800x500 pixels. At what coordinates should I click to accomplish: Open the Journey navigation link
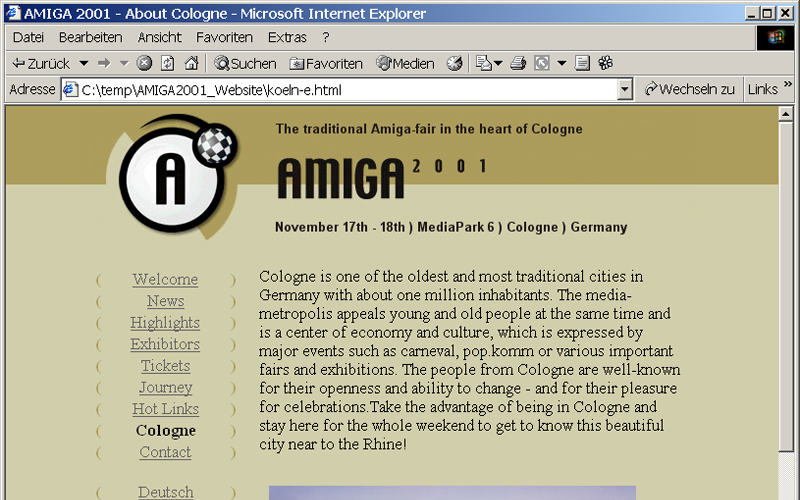pyautogui.click(x=166, y=388)
